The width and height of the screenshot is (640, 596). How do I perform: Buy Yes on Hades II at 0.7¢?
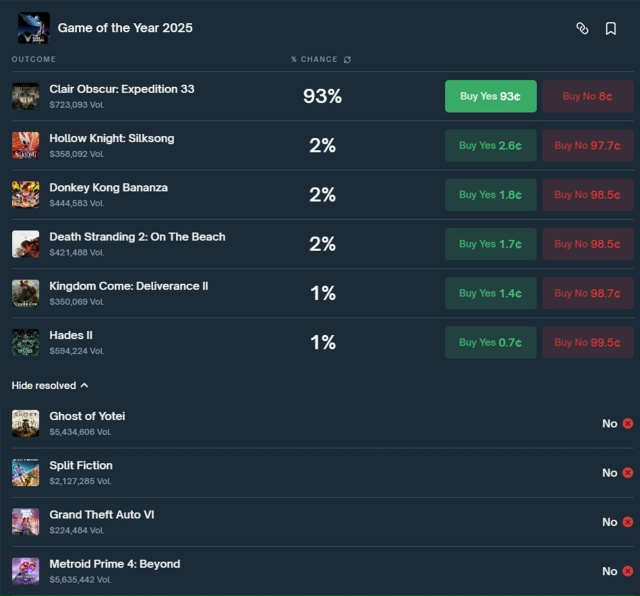point(490,342)
